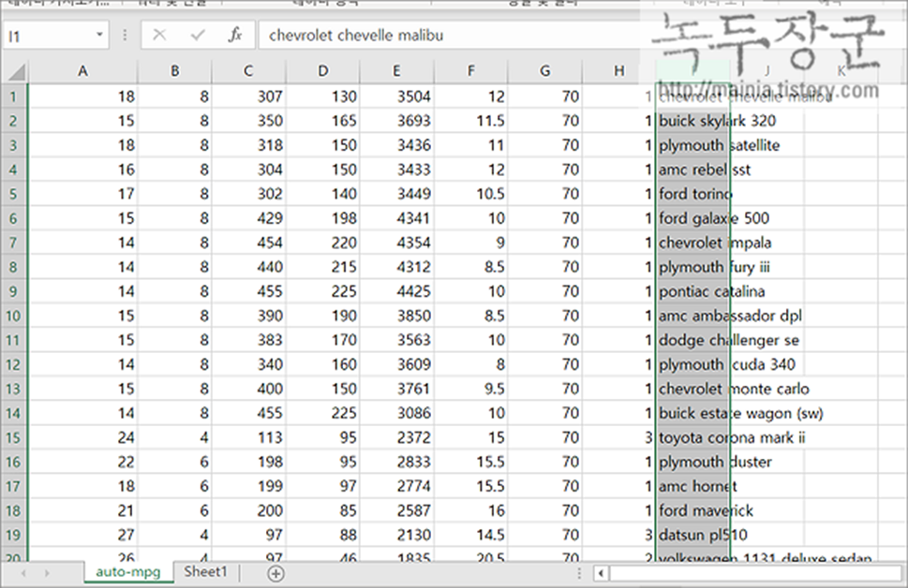Click cell with ford maverick
Image resolution: width=908 pixels, height=588 pixels.
click(x=692, y=510)
